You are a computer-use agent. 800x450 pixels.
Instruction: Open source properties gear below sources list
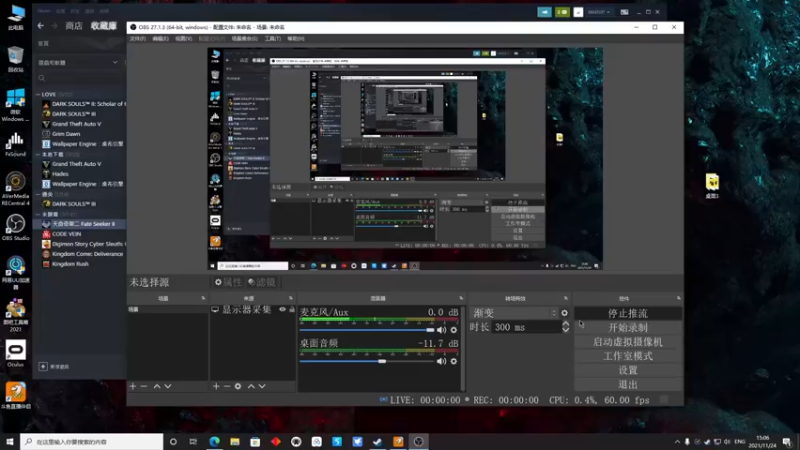point(238,386)
